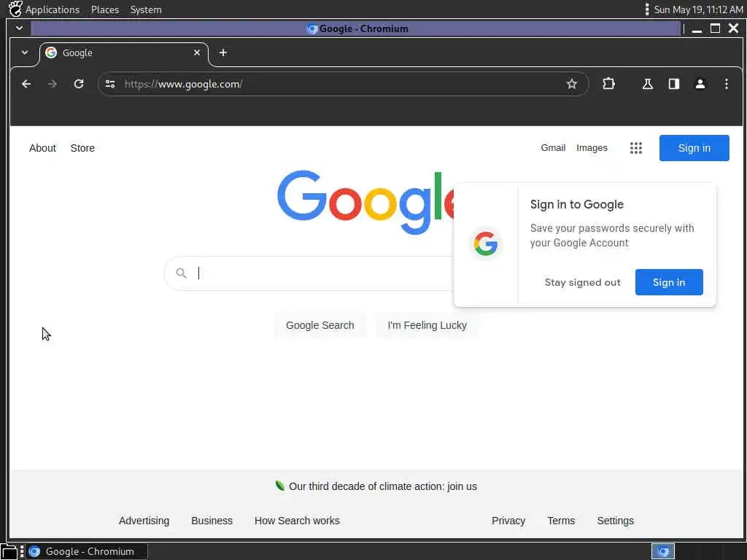Click the green leaf climate icon

279,486
